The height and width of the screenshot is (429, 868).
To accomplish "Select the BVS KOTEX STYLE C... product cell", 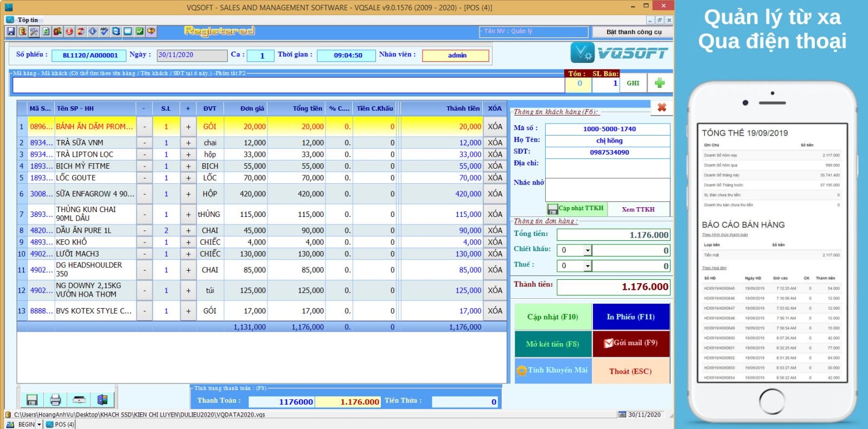I will [95, 311].
